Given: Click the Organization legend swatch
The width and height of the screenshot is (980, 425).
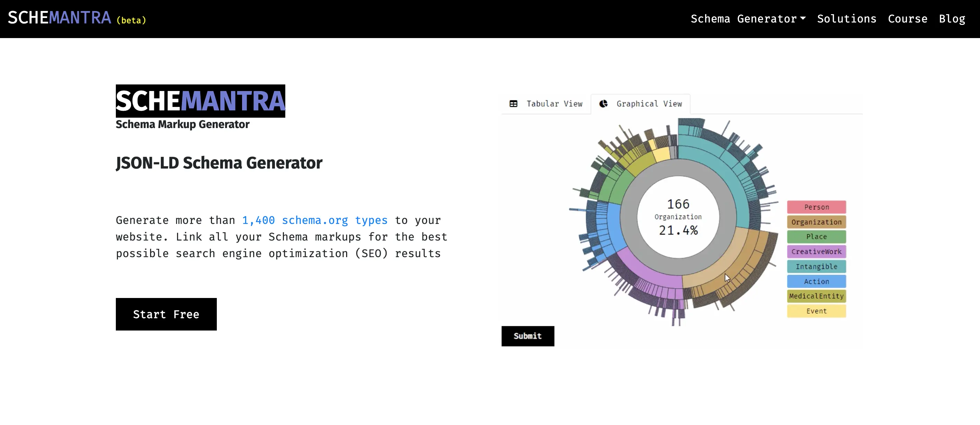Looking at the screenshot, I should 816,222.
